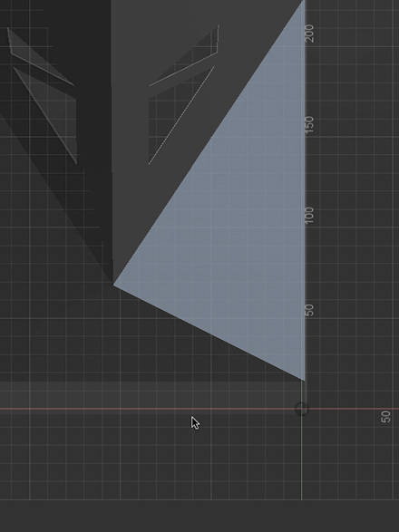
Task: Click the 50 ruler label beside the blue face
Action: [x=310, y=310]
